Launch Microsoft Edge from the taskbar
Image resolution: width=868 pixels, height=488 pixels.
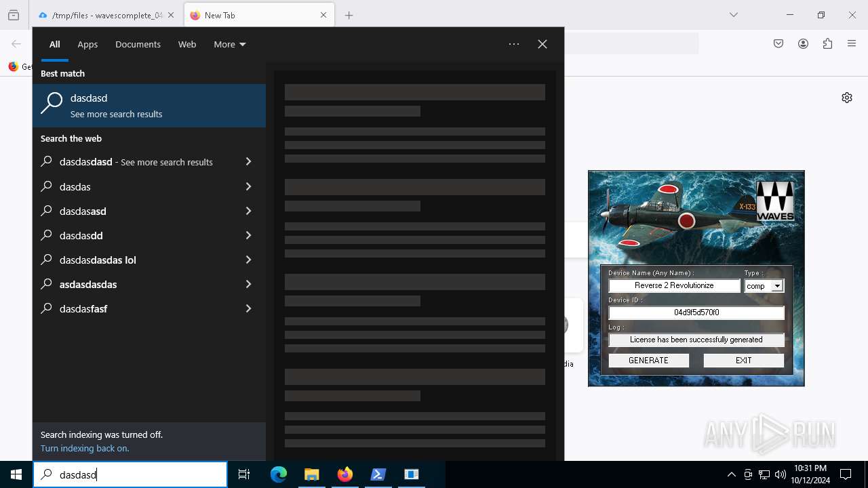[x=279, y=474]
